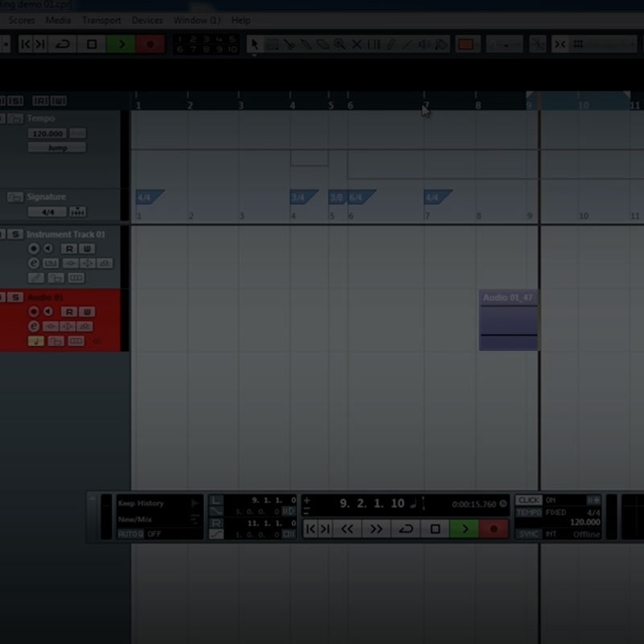
Task: Select the 3/4 signature event at bar 4
Action: tap(304, 197)
